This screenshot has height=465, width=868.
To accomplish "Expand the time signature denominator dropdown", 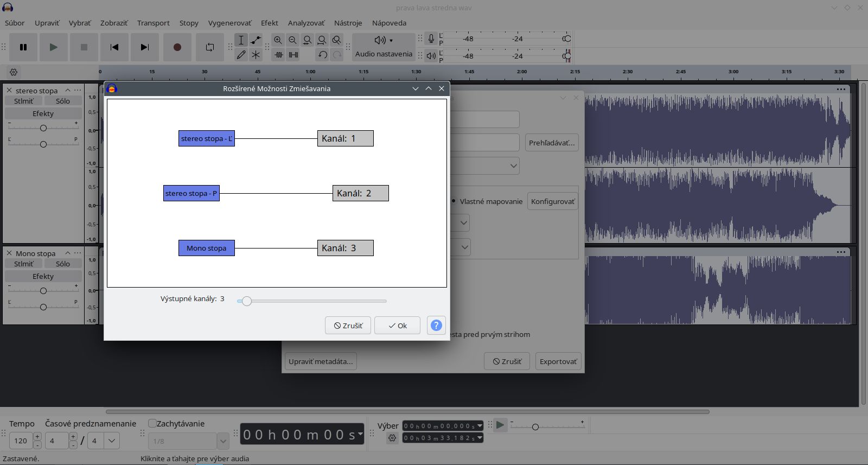I will (x=112, y=441).
